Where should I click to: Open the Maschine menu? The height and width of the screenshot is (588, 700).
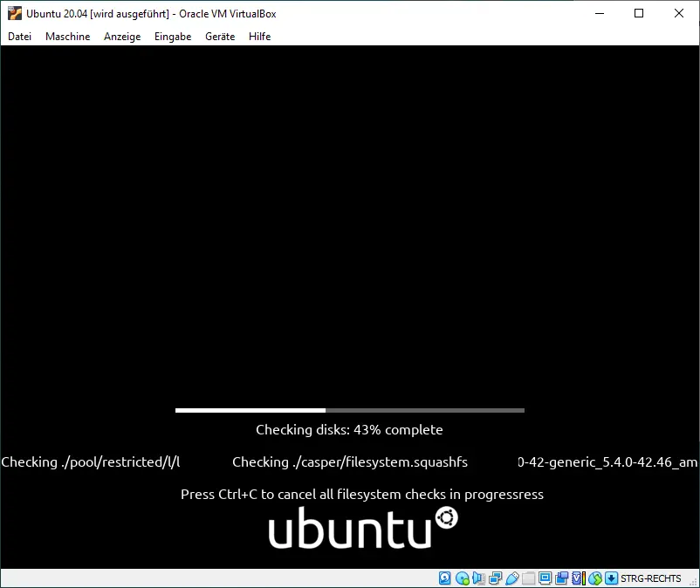[x=67, y=37]
